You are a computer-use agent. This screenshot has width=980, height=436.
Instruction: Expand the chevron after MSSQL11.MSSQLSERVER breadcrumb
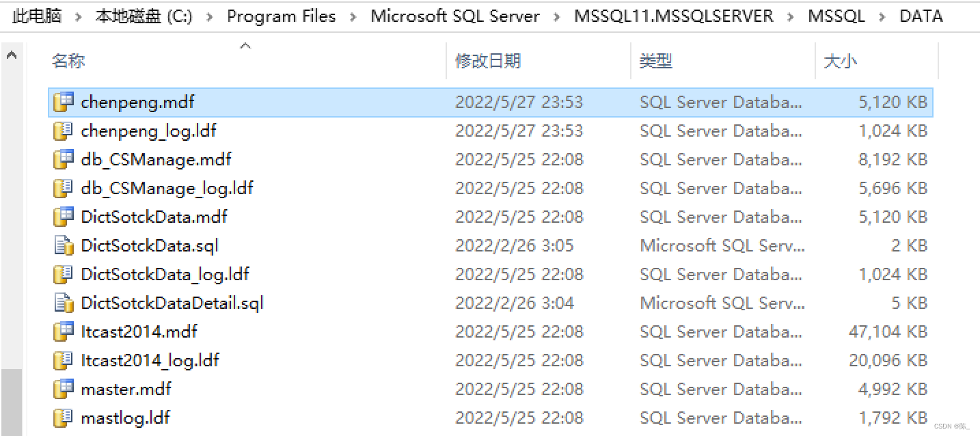pyautogui.click(x=791, y=16)
